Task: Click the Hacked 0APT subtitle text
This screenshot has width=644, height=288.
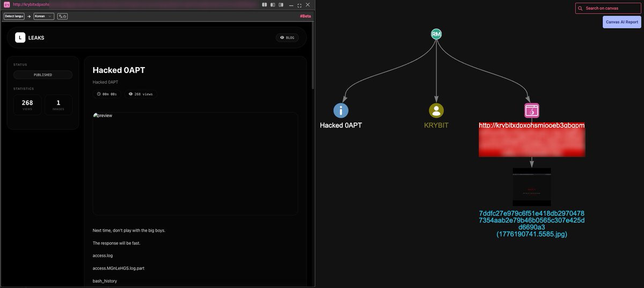Action: [x=105, y=82]
